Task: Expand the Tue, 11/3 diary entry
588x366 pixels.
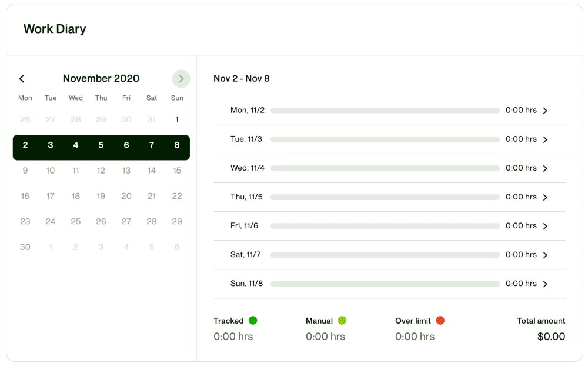Action: click(544, 139)
